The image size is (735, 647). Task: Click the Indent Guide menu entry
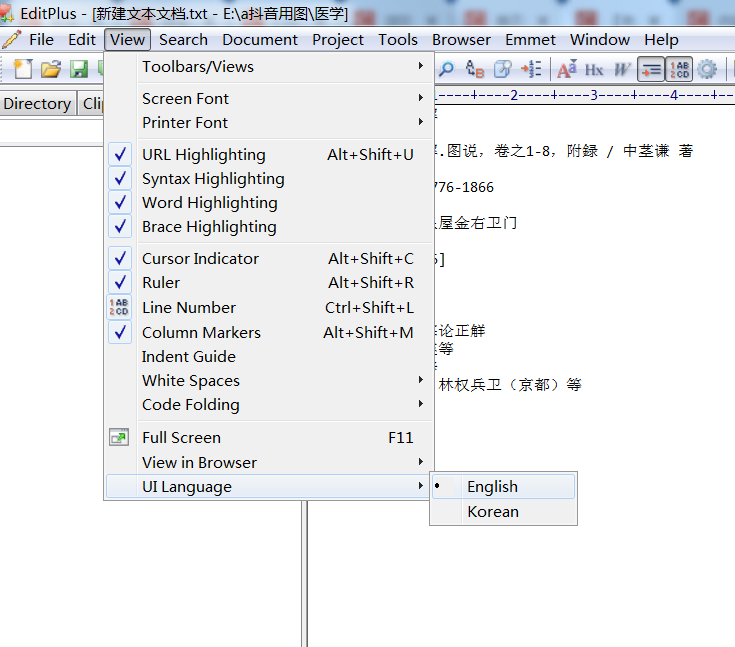click(x=189, y=357)
